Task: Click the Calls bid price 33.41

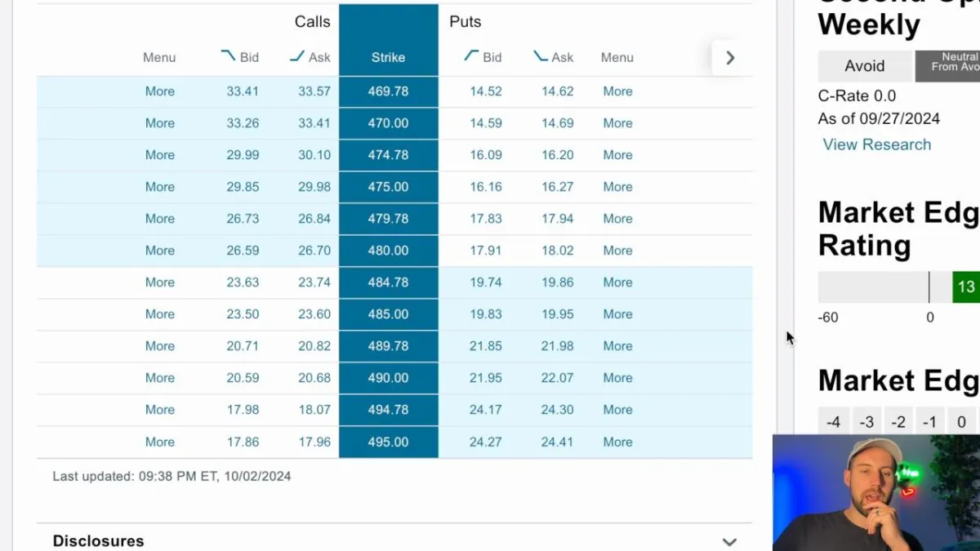Action: coord(243,91)
